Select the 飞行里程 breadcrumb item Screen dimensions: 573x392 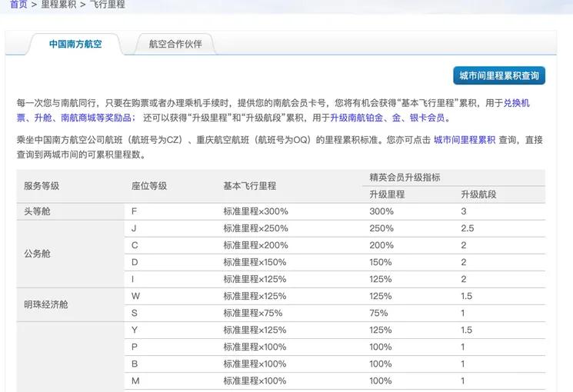[106, 5]
